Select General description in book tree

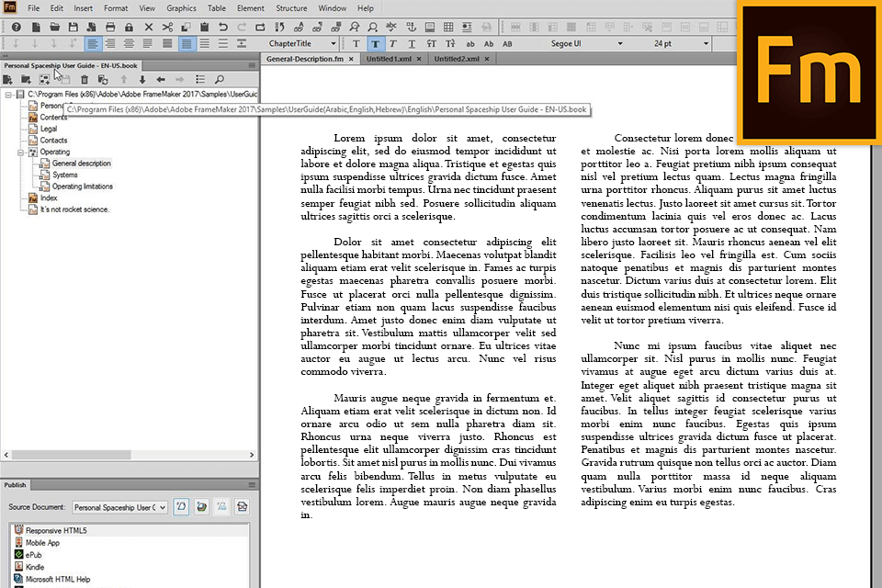82,164
